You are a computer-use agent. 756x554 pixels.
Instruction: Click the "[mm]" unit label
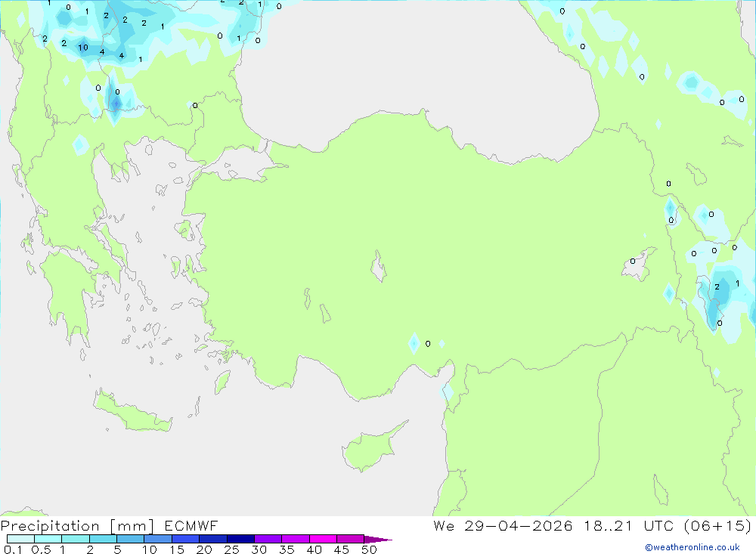[132, 526]
